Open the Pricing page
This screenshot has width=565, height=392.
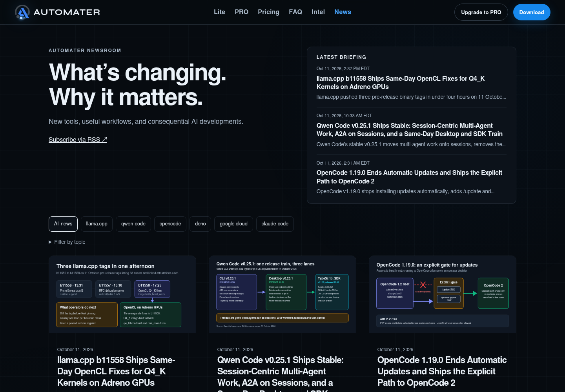click(x=268, y=12)
